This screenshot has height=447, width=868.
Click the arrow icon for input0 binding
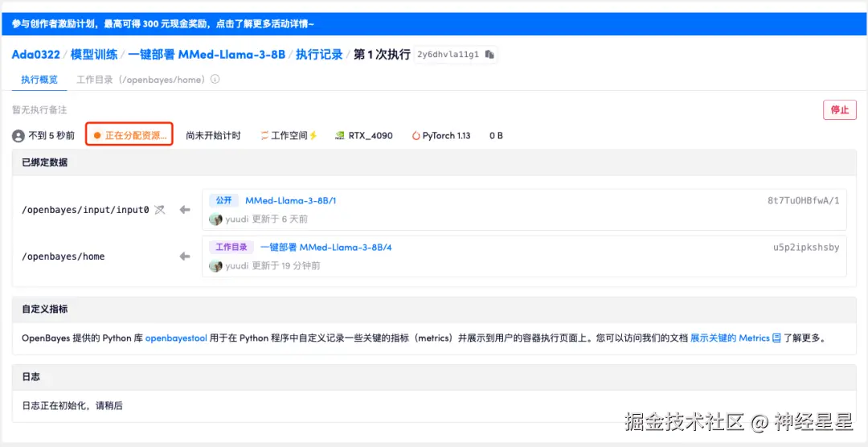[185, 209]
